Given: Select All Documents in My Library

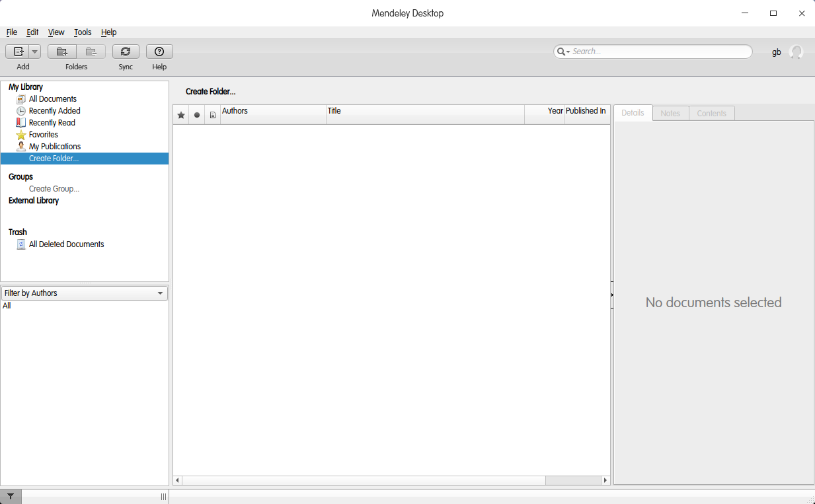Looking at the screenshot, I should [x=53, y=99].
